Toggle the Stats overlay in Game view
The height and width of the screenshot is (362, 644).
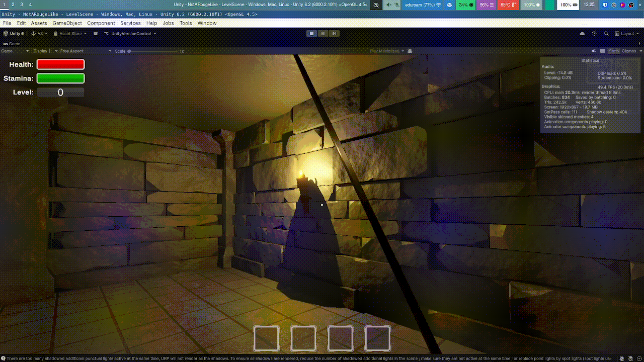coord(614,51)
